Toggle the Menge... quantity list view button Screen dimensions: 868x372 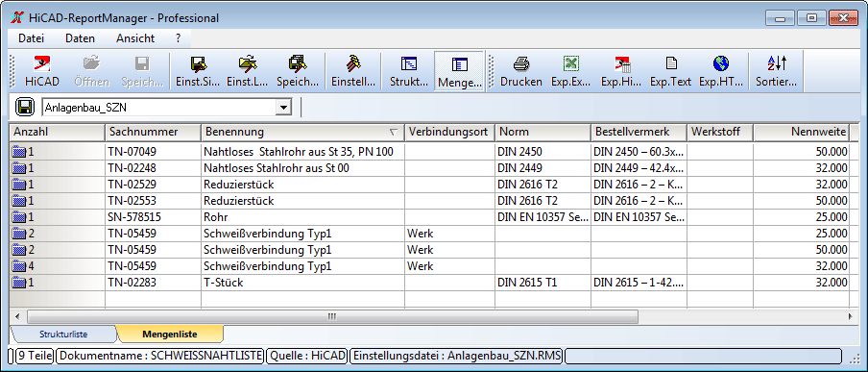pyautogui.click(x=460, y=71)
